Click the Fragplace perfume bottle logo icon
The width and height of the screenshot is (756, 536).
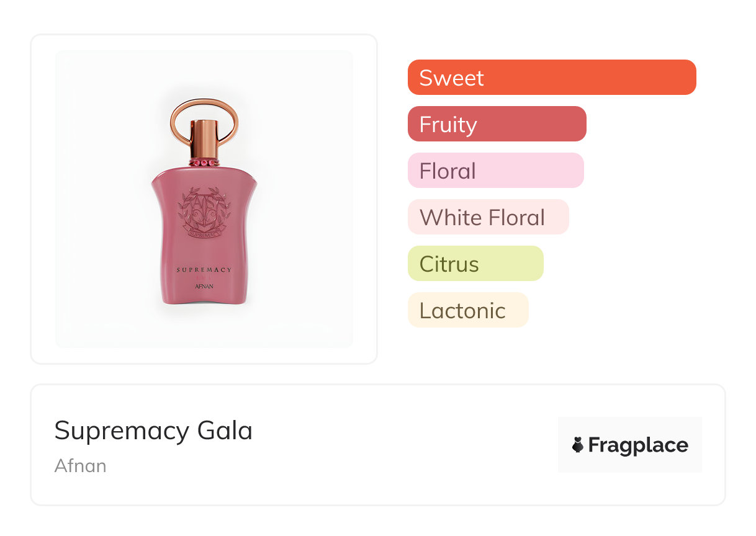coord(578,445)
